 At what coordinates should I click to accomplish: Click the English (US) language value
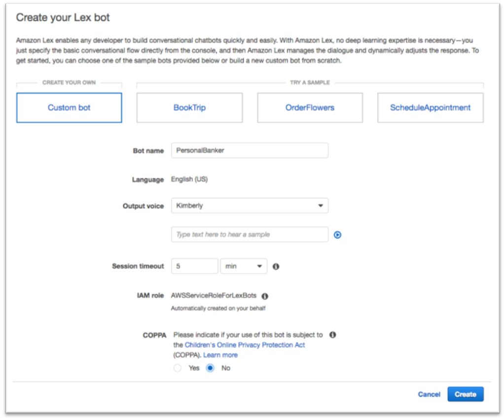[x=189, y=179]
